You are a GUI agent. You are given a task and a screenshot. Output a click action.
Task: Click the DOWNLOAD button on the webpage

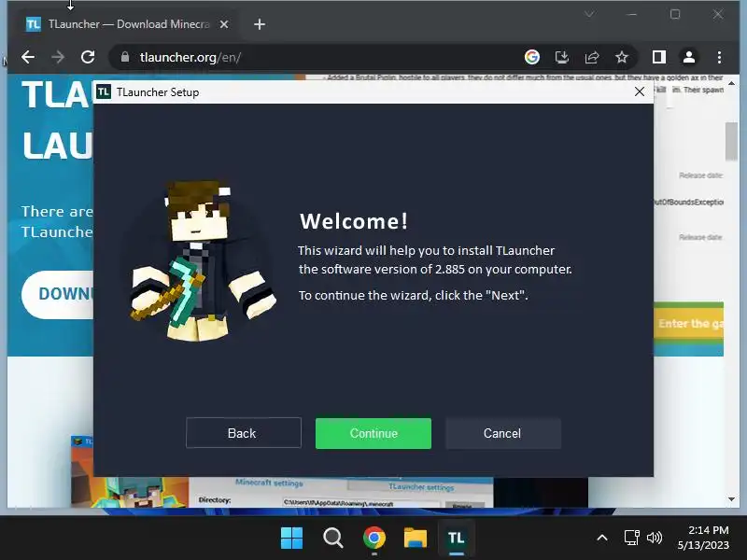click(58, 294)
